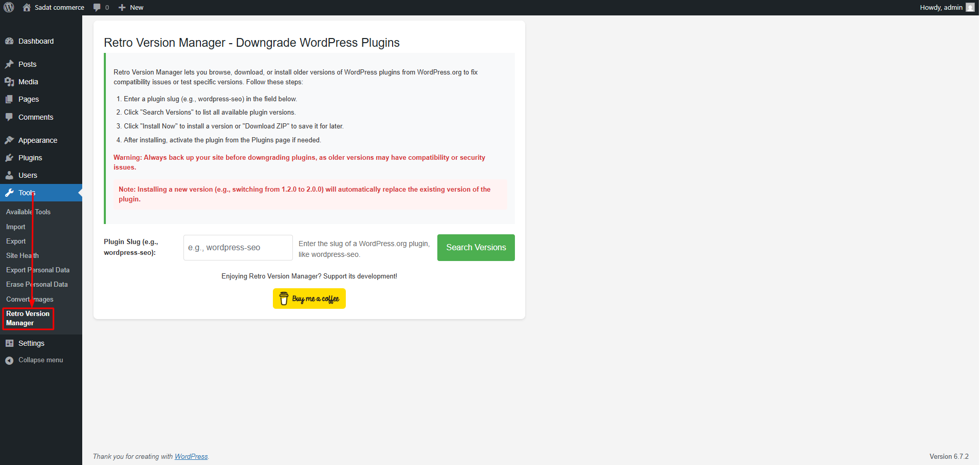Click the Sadat commerce site name
Image resolution: width=980 pixels, height=465 pixels.
pos(60,7)
